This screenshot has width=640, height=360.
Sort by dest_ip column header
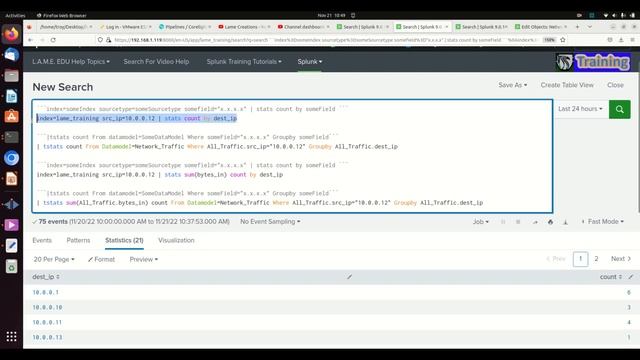46,277
